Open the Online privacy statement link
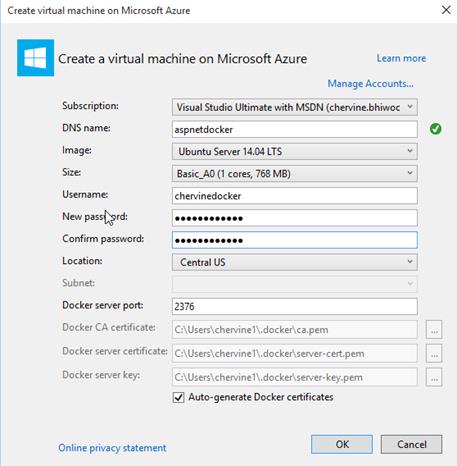 (112, 448)
